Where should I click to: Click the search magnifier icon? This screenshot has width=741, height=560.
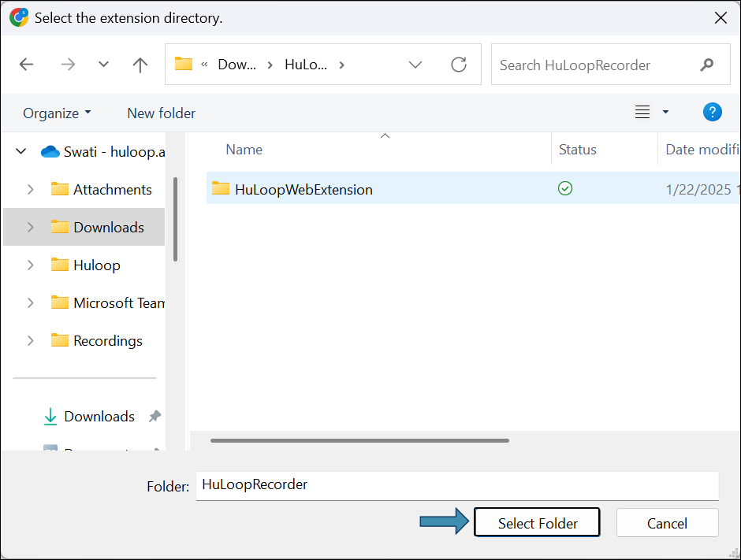[707, 65]
